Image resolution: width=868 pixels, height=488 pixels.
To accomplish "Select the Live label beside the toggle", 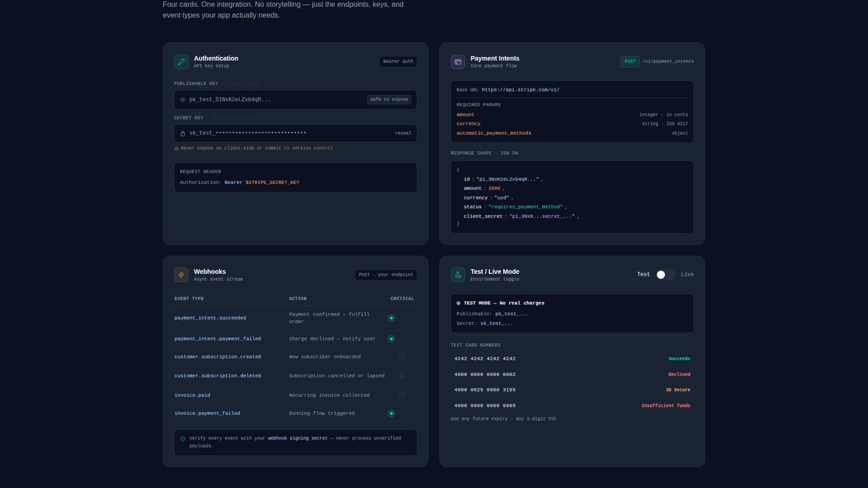I will click(x=688, y=274).
